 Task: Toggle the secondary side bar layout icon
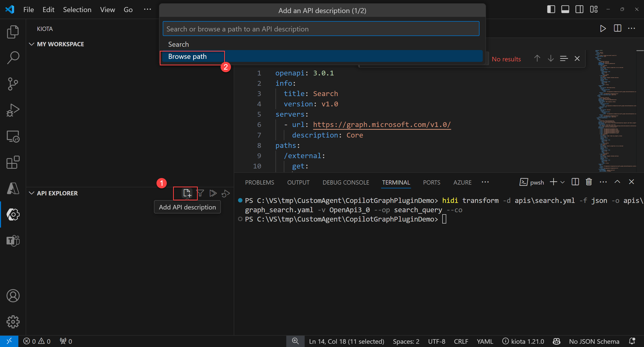pyautogui.click(x=579, y=9)
